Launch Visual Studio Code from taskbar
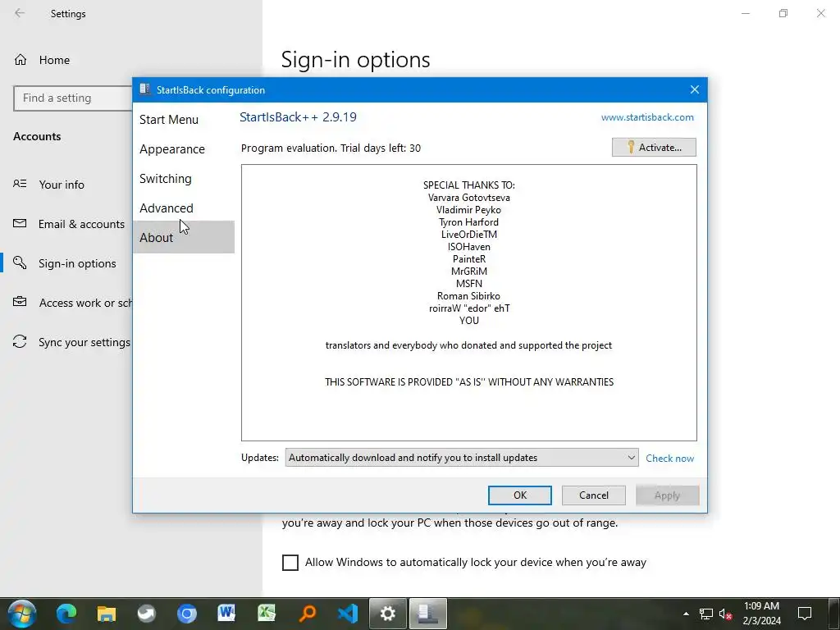Viewport: 840px width, 630px height. (347, 614)
